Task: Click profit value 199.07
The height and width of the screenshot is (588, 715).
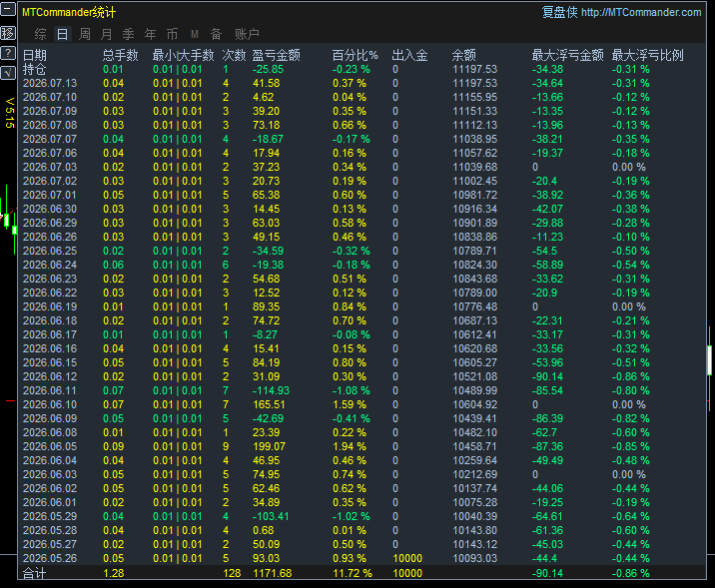Action: point(269,446)
